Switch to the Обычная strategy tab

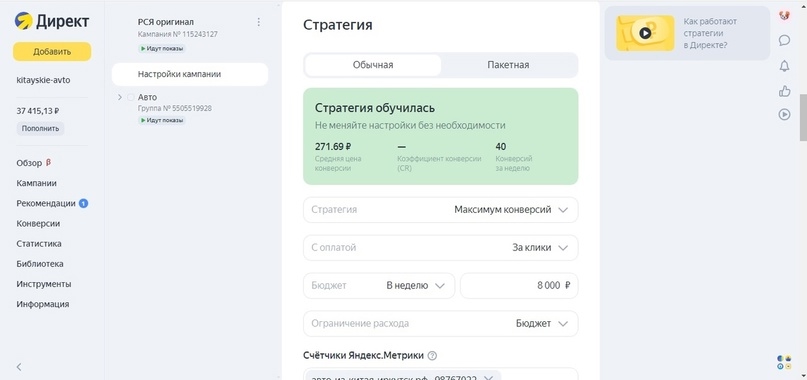coord(373,65)
